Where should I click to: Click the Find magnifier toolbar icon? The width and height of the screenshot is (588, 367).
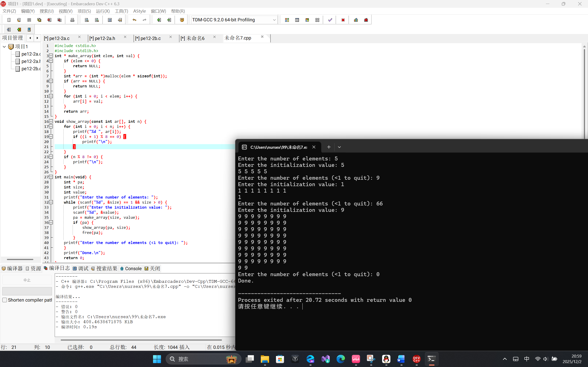tap(87, 20)
